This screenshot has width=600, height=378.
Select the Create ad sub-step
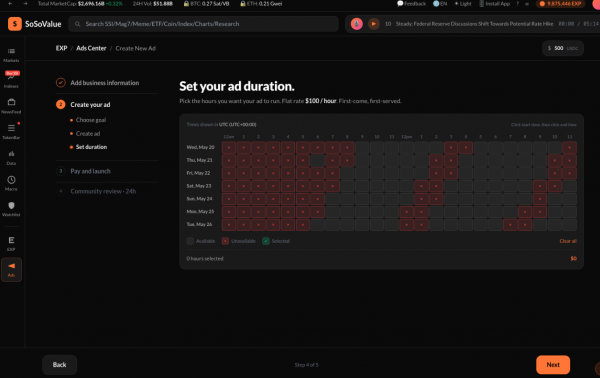tap(88, 134)
